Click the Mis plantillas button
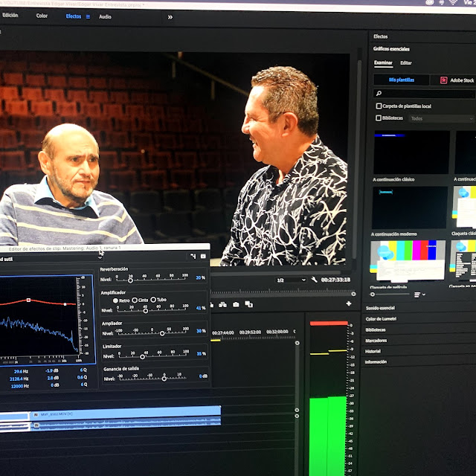 pos(402,80)
